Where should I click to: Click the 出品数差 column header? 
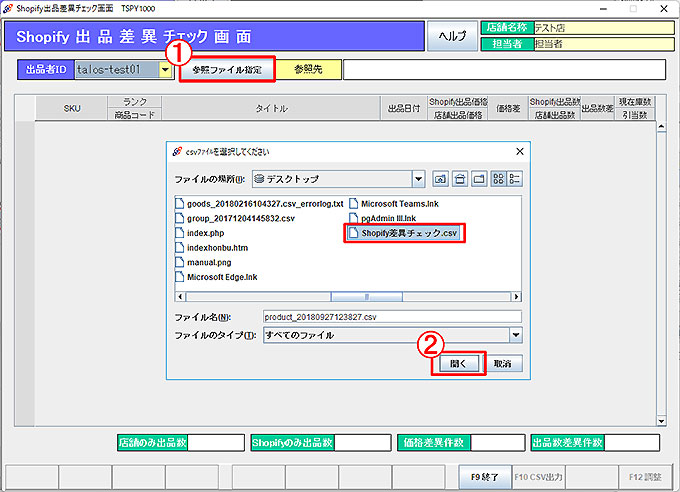(598, 108)
